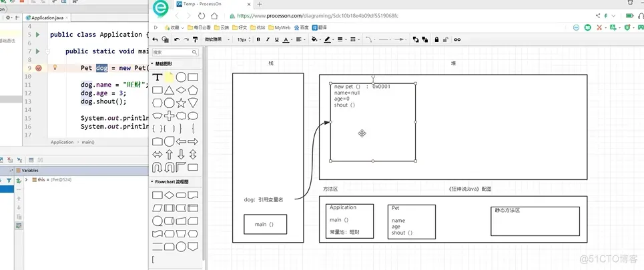644x270 pixels.
Task: Run the main method from the gutter arrow on line 7
Action: 38,51
